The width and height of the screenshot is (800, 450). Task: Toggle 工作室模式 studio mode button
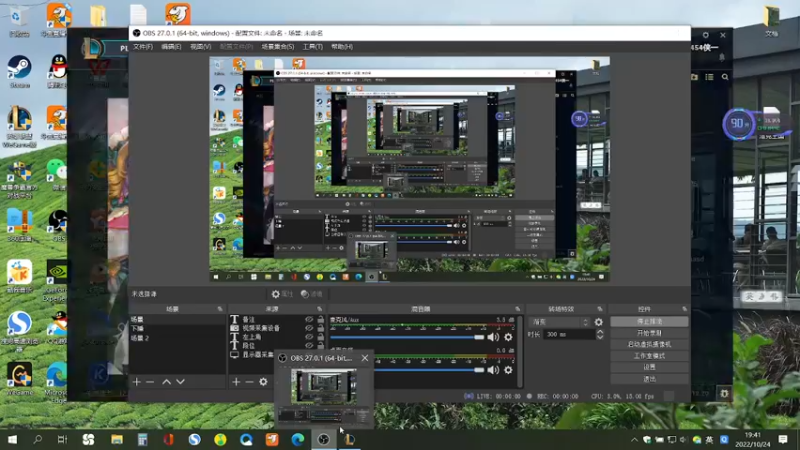649,356
